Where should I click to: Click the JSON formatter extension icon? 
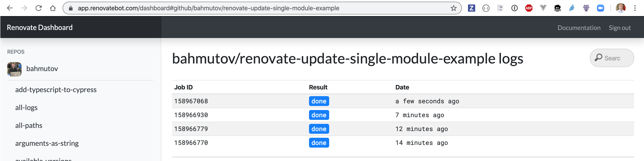(x=486, y=8)
